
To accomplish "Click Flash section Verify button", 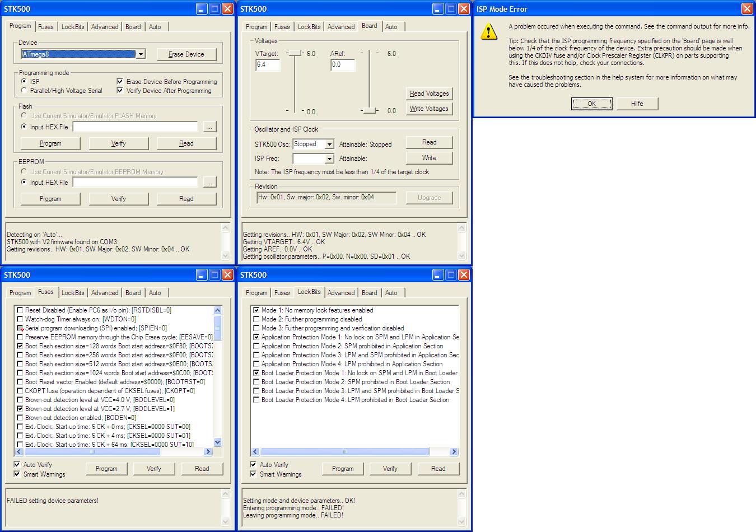I will click(x=119, y=143).
